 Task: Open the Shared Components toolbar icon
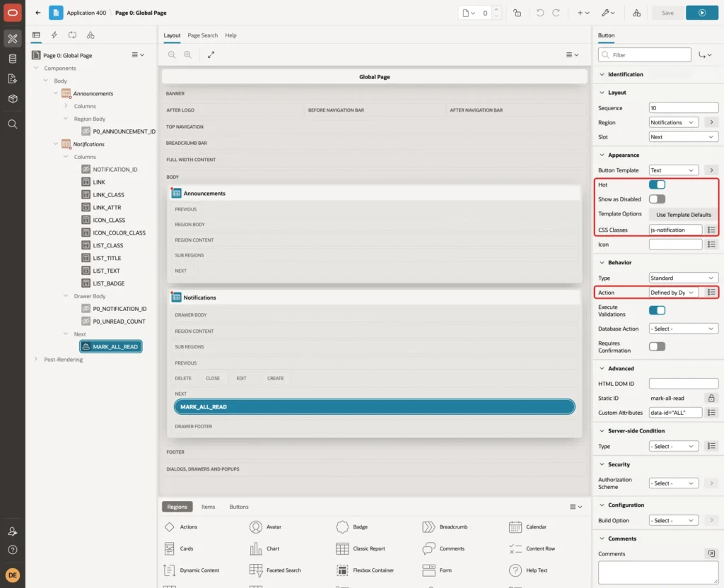(x=637, y=13)
